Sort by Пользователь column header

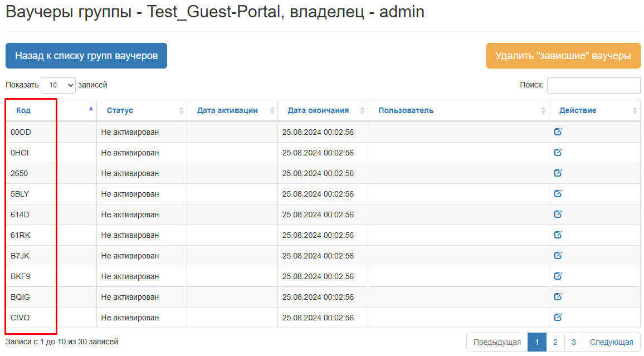coord(406,110)
